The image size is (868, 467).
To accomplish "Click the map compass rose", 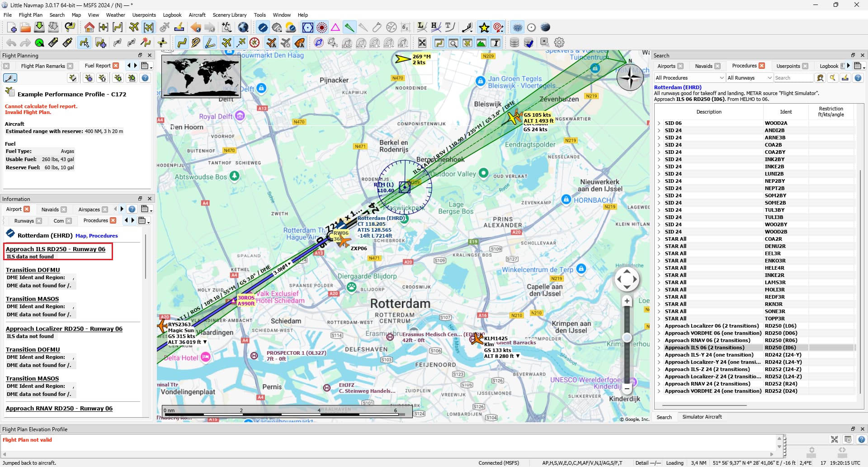I will point(630,77).
